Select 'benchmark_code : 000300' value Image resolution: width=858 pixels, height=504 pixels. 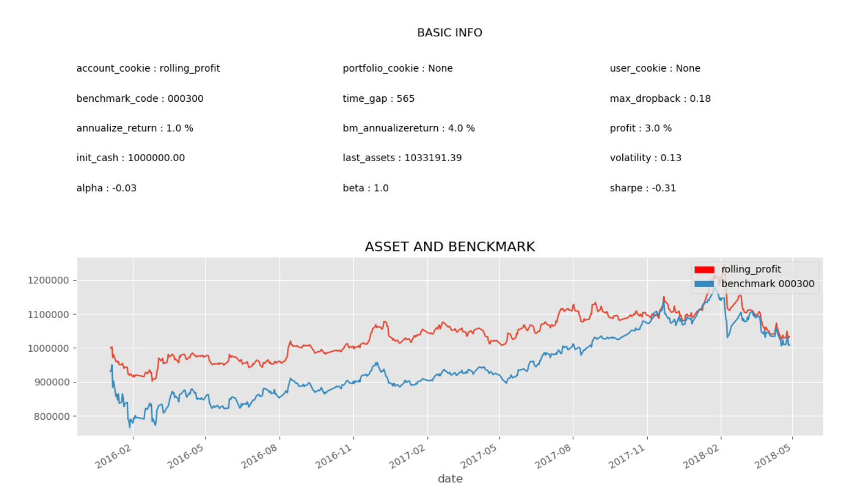(x=140, y=98)
